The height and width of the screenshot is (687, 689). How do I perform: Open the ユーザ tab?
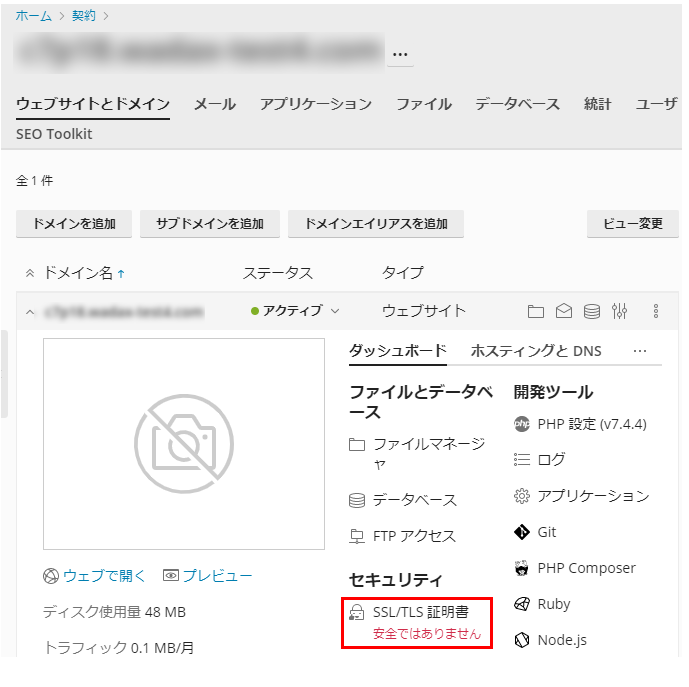[656, 104]
